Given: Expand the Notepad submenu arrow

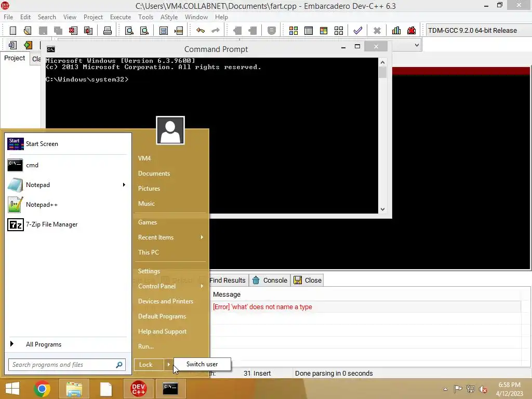Looking at the screenshot, I should pos(124,184).
